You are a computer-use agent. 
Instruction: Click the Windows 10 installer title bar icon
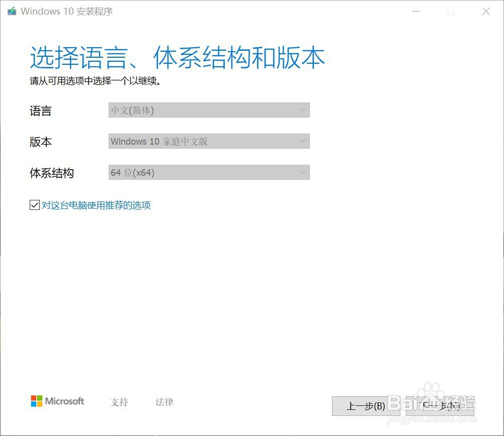coord(11,11)
